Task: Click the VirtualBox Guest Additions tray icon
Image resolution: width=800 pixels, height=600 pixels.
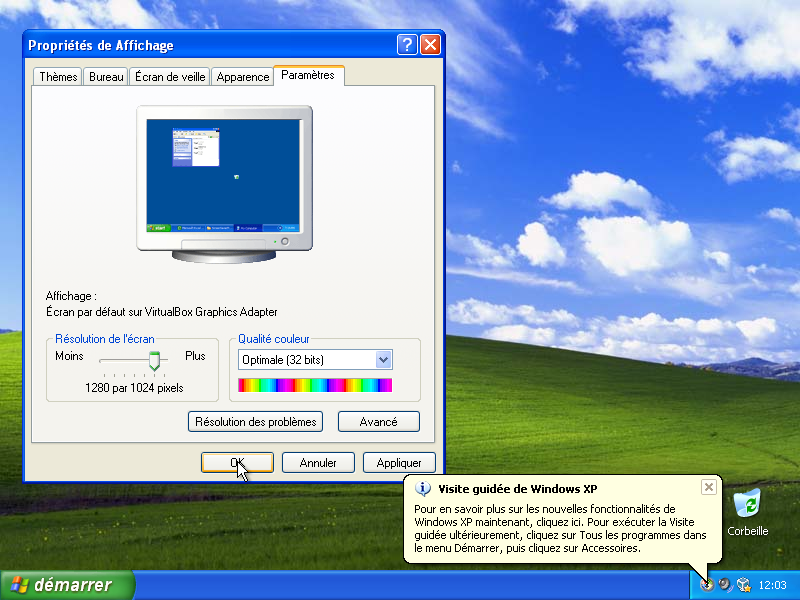Action: (743, 585)
